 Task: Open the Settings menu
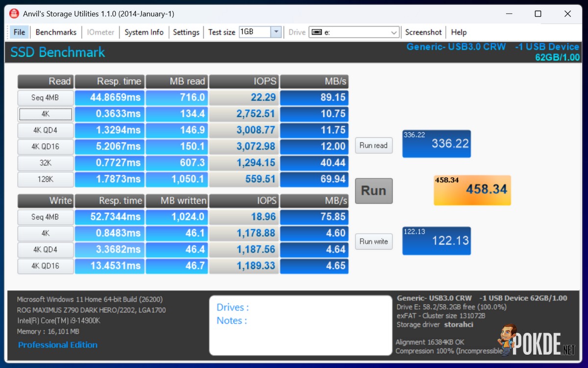tap(186, 32)
